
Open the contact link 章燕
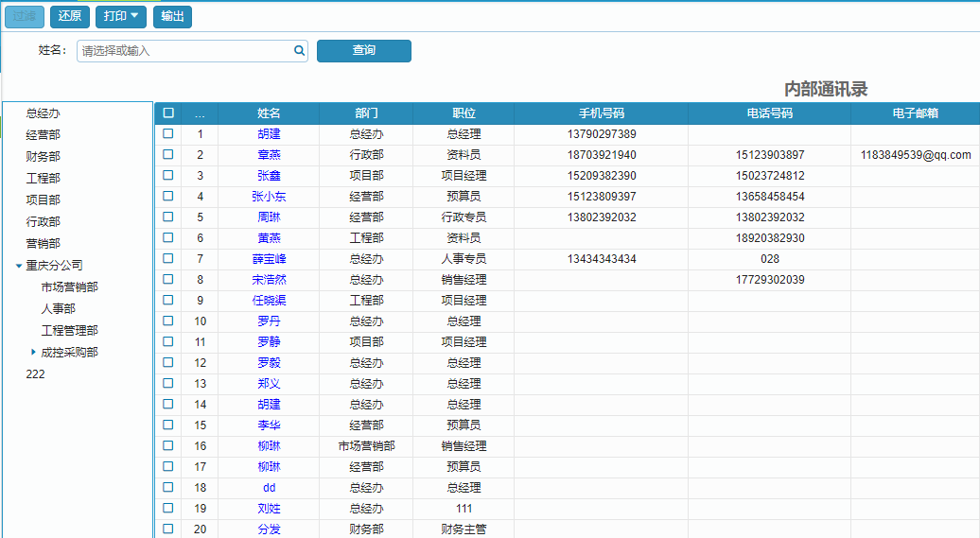pos(269,155)
